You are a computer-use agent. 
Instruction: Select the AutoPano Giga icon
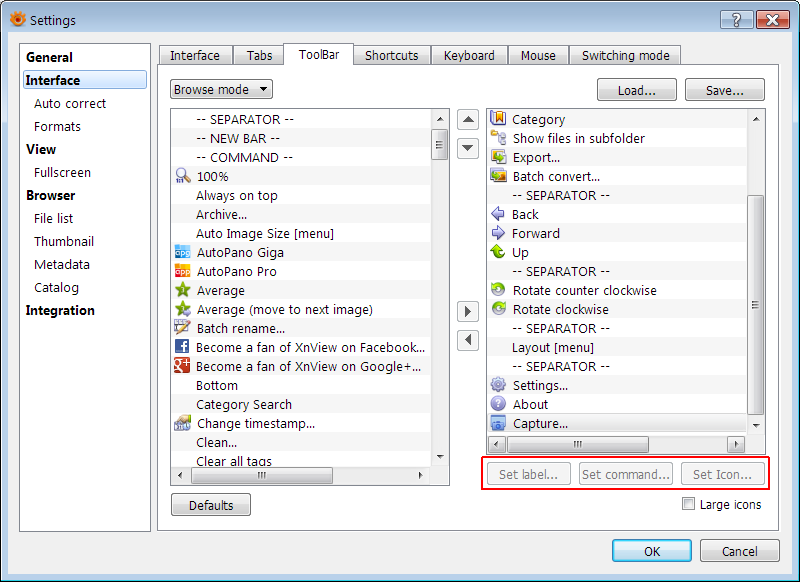coord(182,252)
